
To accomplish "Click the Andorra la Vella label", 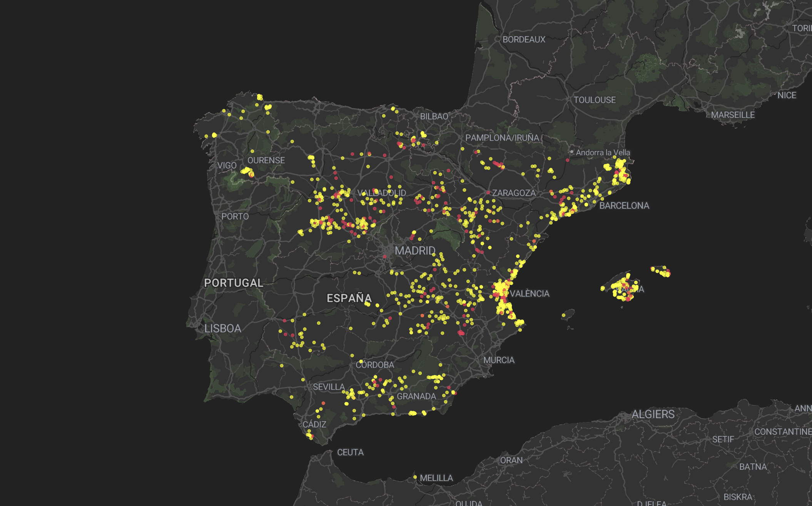I will (603, 152).
